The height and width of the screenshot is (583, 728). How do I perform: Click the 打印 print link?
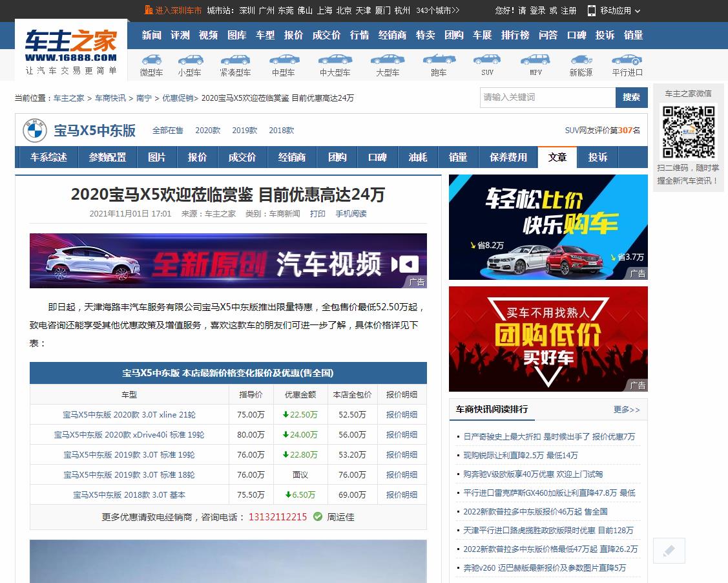[x=318, y=214]
